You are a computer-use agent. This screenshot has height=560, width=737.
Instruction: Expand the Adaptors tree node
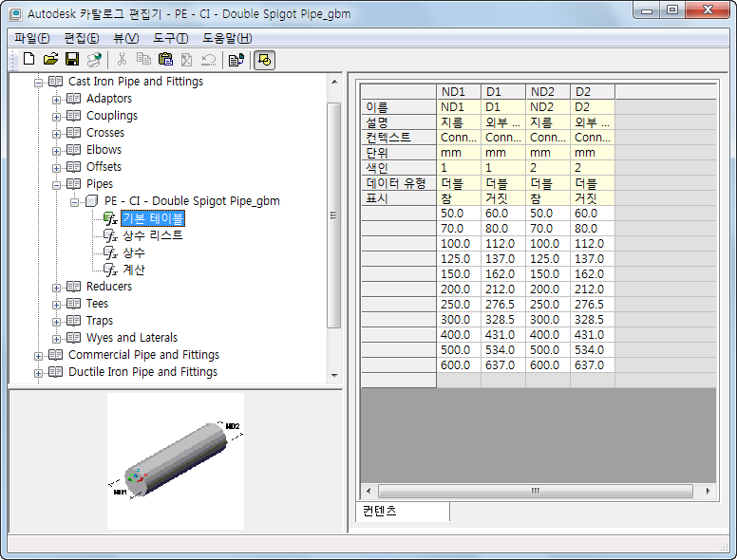tap(56, 100)
